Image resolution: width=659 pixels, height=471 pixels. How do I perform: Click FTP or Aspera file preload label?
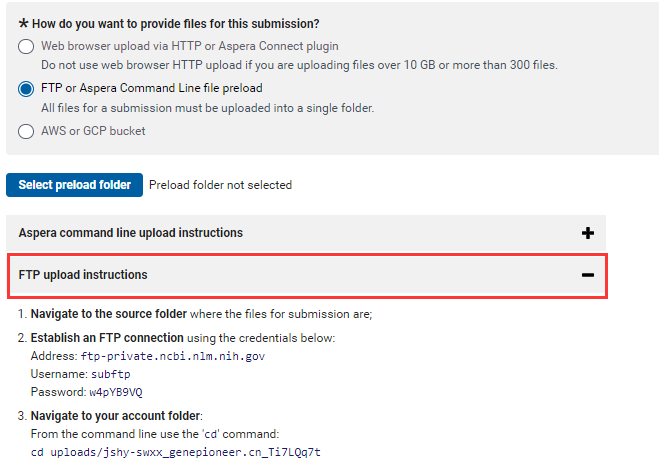point(152,88)
